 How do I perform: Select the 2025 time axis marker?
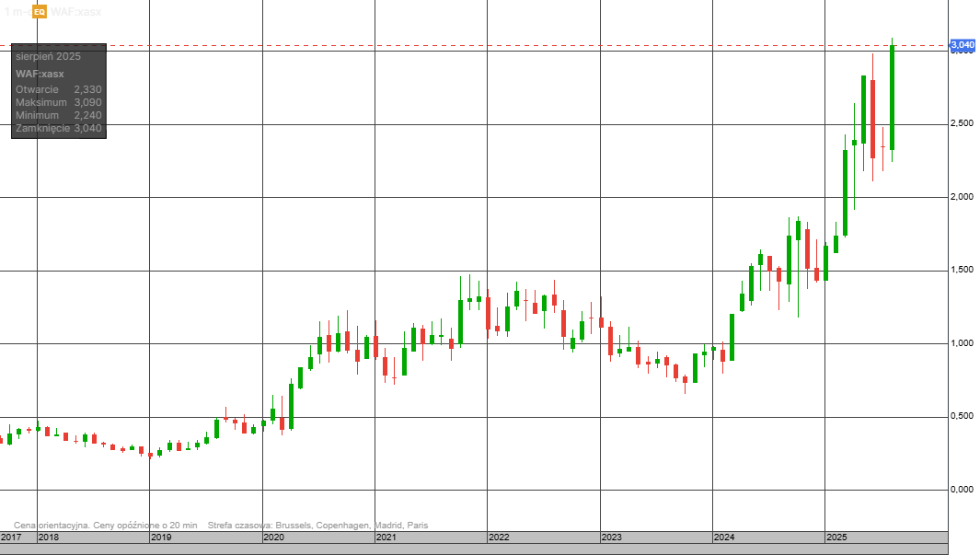pyautogui.click(x=836, y=538)
